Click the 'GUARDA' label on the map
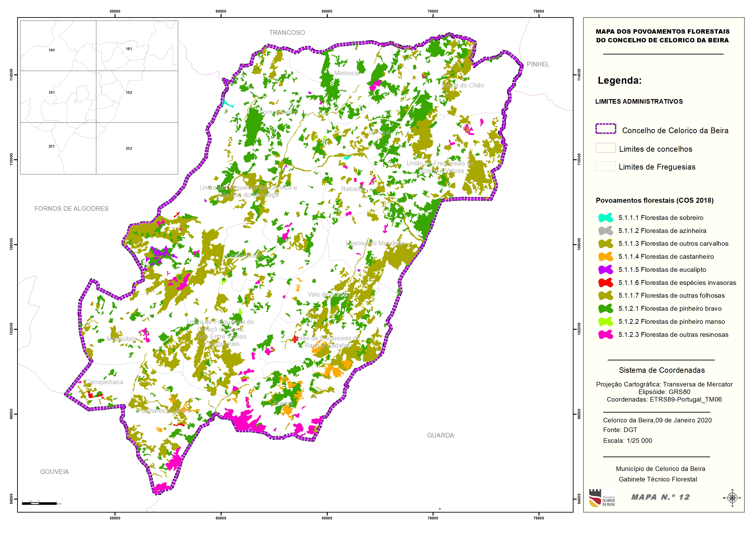This screenshot has height=535, width=756. click(440, 435)
